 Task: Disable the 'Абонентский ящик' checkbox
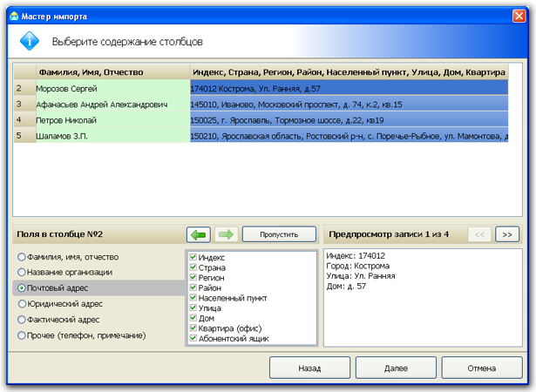pos(193,338)
